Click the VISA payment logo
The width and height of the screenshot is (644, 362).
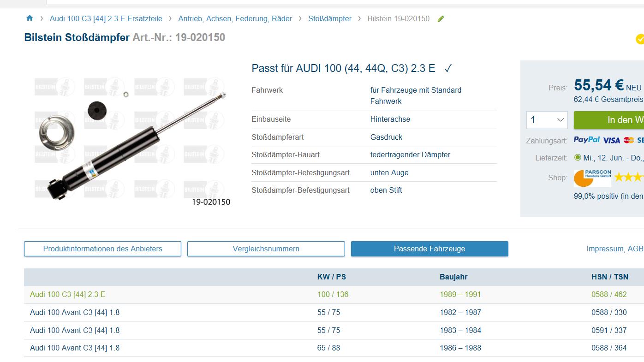click(611, 140)
